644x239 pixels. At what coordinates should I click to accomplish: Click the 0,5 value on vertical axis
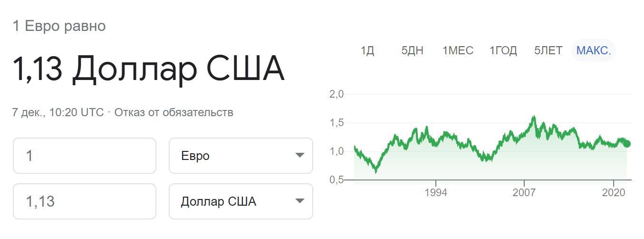pyautogui.click(x=336, y=180)
